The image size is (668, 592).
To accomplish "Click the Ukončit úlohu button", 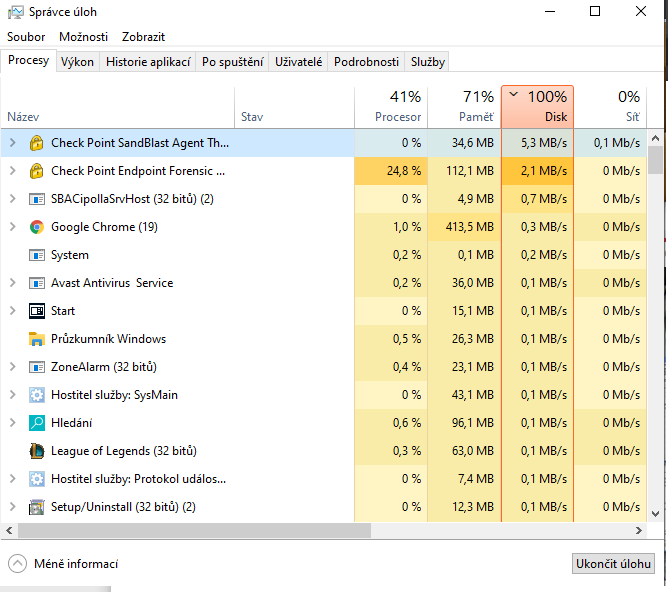I will tap(613, 564).
